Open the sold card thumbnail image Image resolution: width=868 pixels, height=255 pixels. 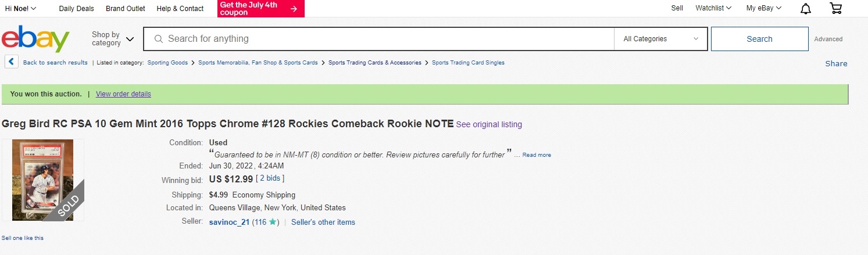[x=43, y=180]
